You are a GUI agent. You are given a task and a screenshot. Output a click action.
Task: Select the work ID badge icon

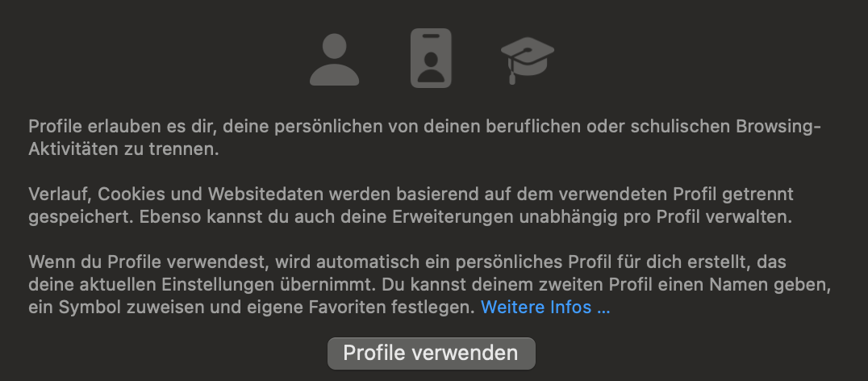(431, 58)
